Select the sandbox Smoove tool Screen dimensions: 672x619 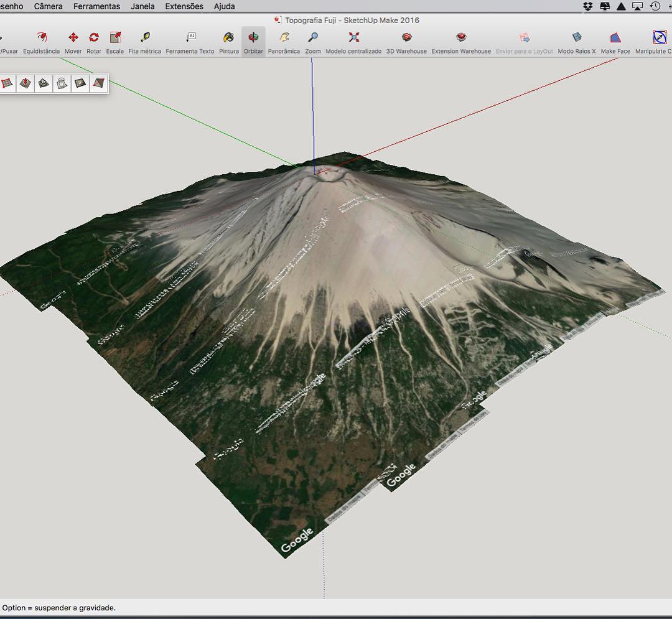(x=25, y=83)
